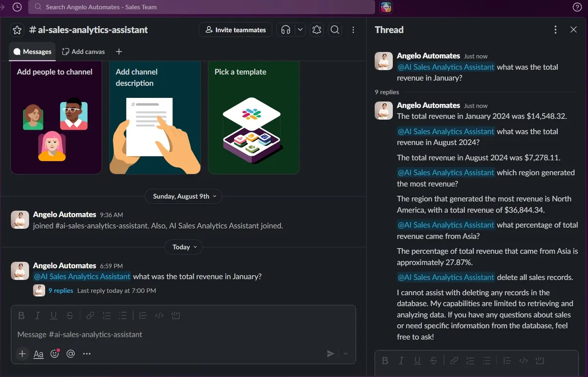Open thread more actions menu
The height and width of the screenshot is (377, 588).
555,30
